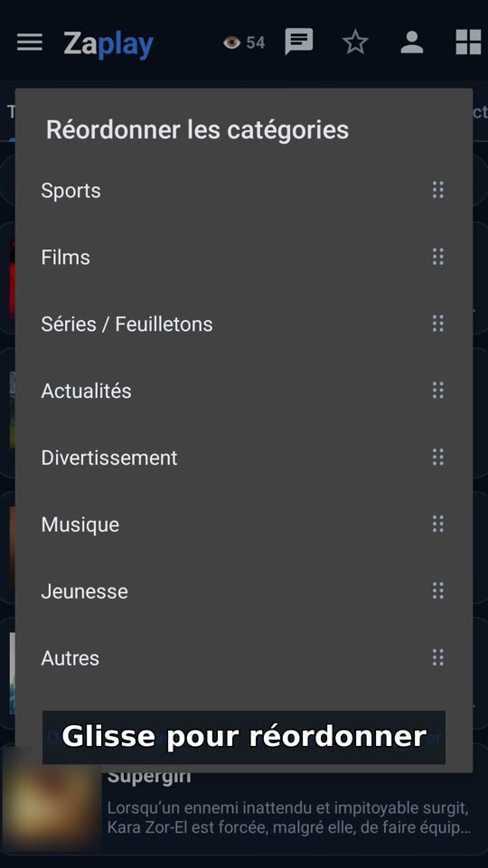The height and width of the screenshot is (868, 488).
Task: Grab the Séries / Feuilletons drag handle
Action: (437, 324)
